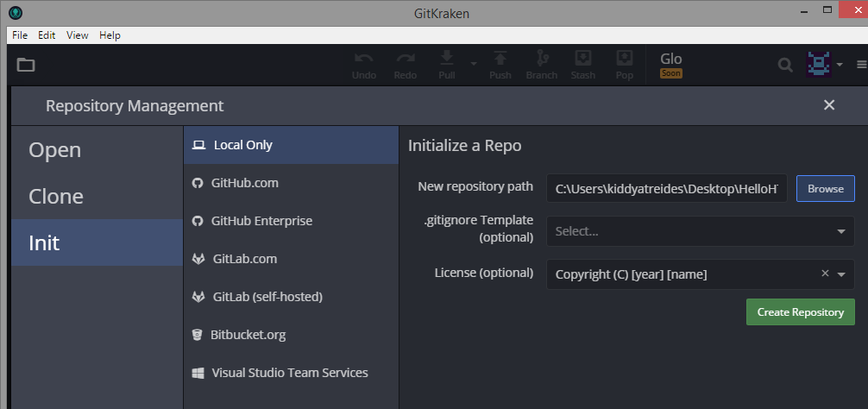Viewport: 868px width, 409px height.
Task: Click the Create Repository button
Action: coord(801,312)
